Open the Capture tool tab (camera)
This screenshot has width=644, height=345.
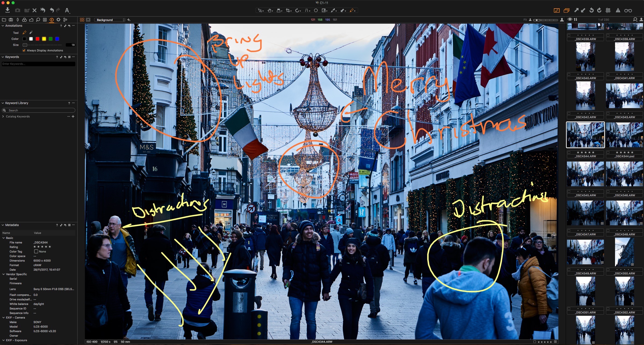pyautogui.click(x=11, y=20)
